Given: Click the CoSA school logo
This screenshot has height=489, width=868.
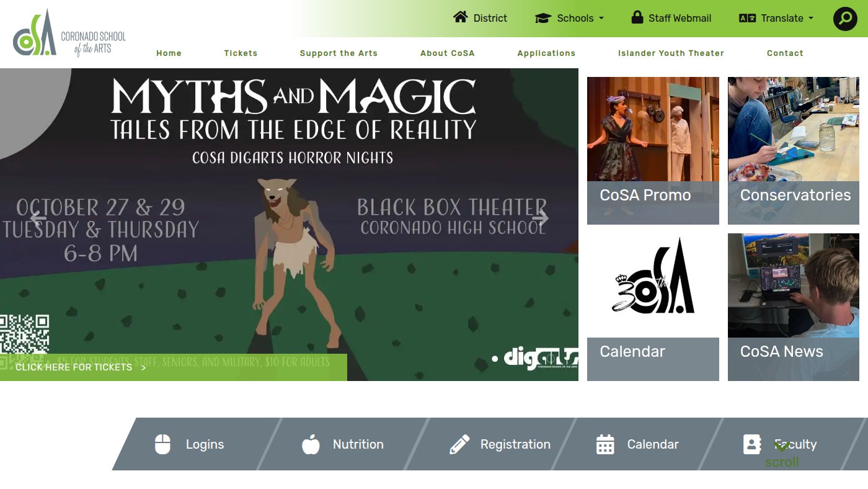Looking at the screenshot, I should pos(69,33).
